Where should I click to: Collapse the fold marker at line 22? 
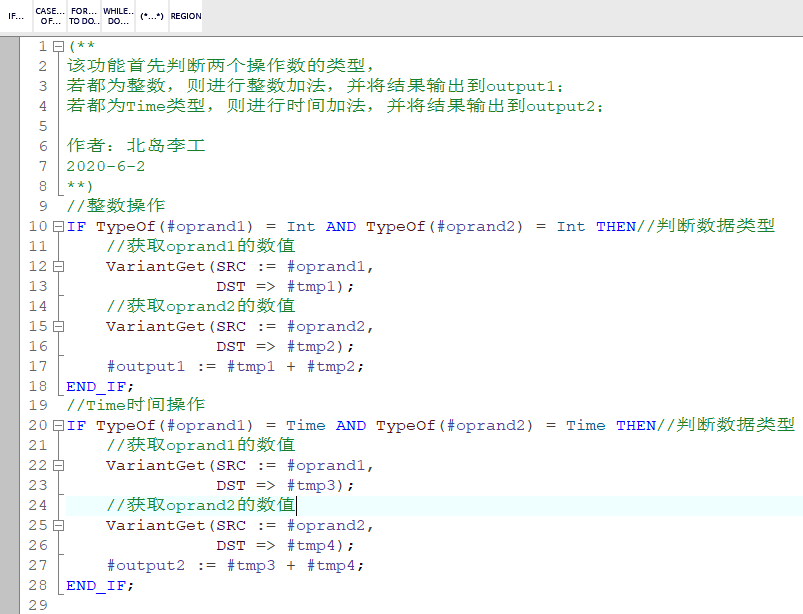click(x=56, y=465)
